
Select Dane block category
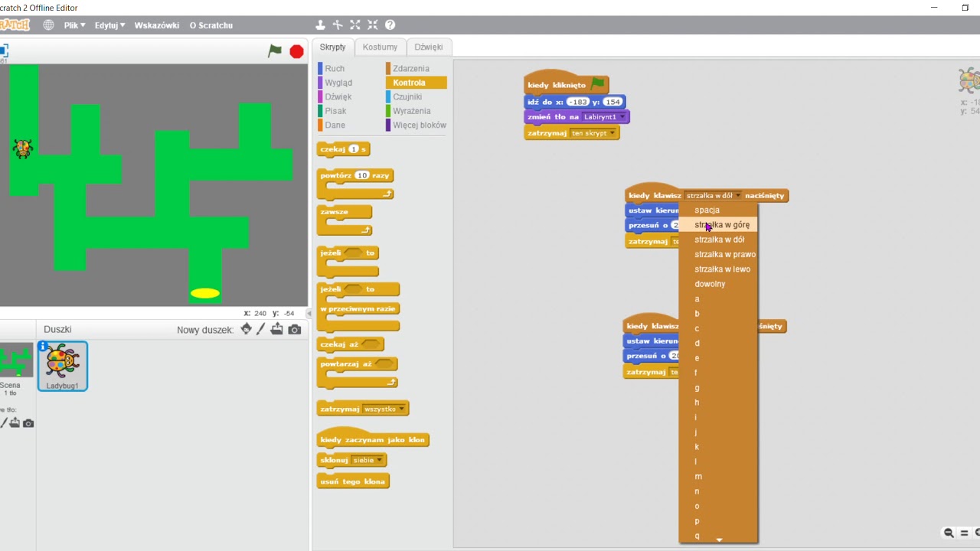coord(335,125)
